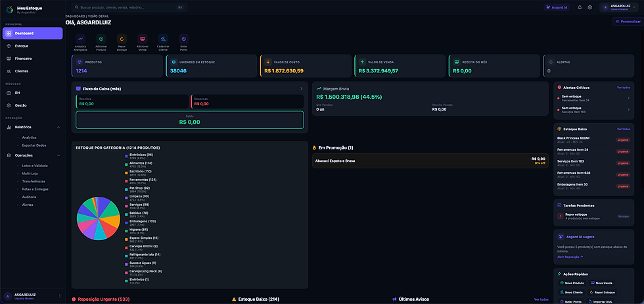
Task: Click the Alimentos (114) legend color swatch
Action: point(126,164)
